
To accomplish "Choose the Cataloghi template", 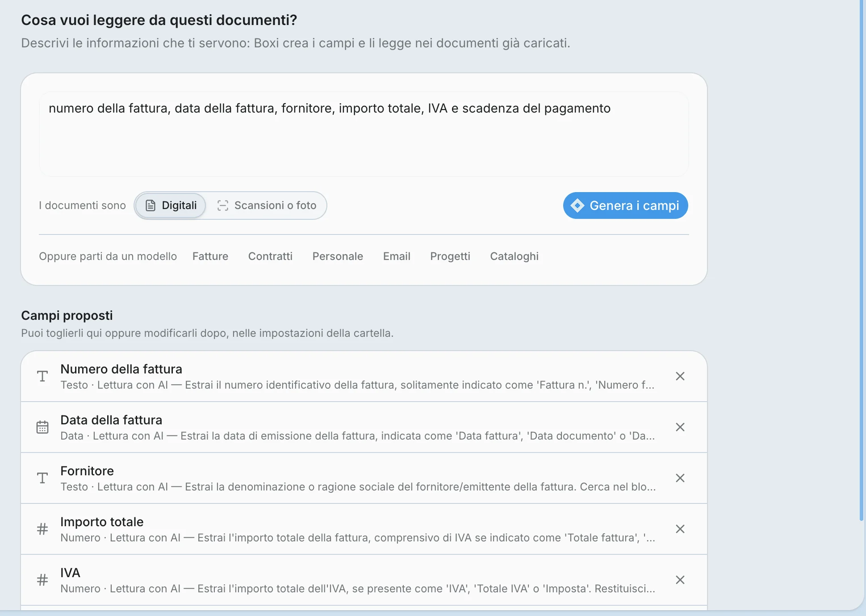I will (x=514, y=256).
